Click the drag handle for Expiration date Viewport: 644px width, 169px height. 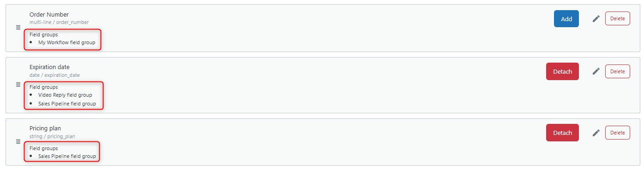tap(18, 85)
